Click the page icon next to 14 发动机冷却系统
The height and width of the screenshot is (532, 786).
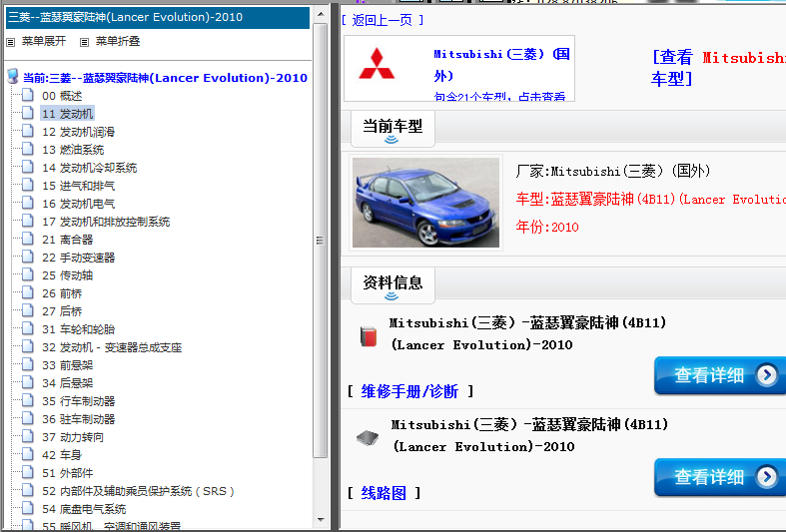click(28, 168)
